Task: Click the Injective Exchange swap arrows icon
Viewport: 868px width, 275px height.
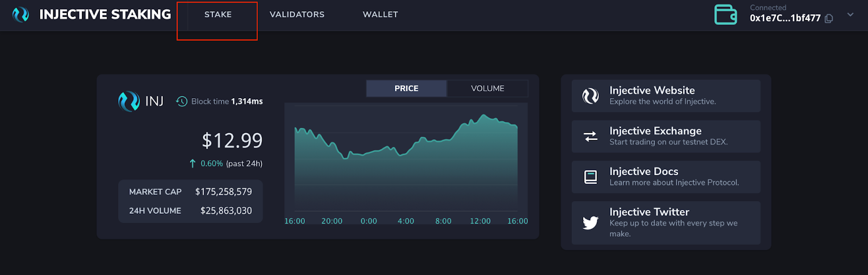Action: click(x=590, y=136)
